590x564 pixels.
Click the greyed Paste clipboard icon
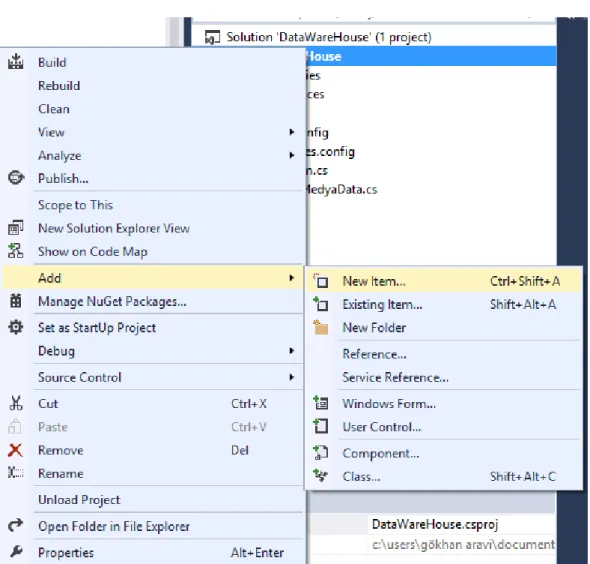[x=15, y=427]
